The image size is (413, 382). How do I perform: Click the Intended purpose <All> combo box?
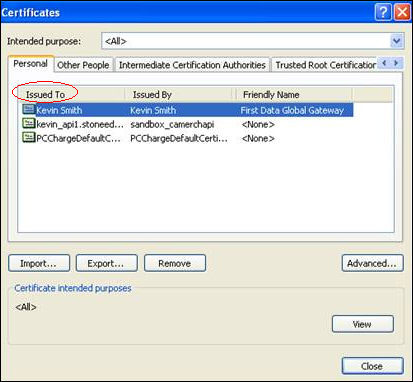pyautogui.click(x=253, y=41)
